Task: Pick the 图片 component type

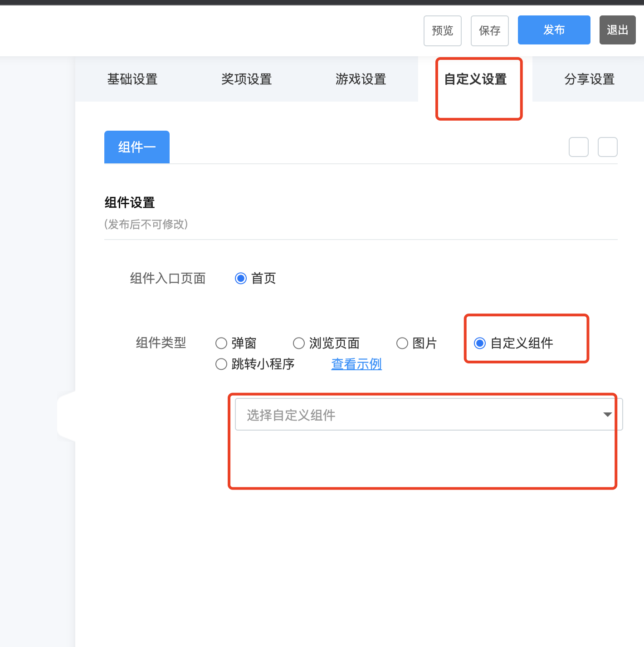Action: (x=402, y=343)
